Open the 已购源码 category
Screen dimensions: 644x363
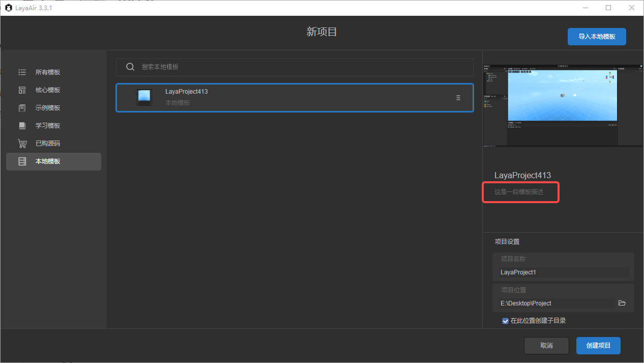click(48, 144)
